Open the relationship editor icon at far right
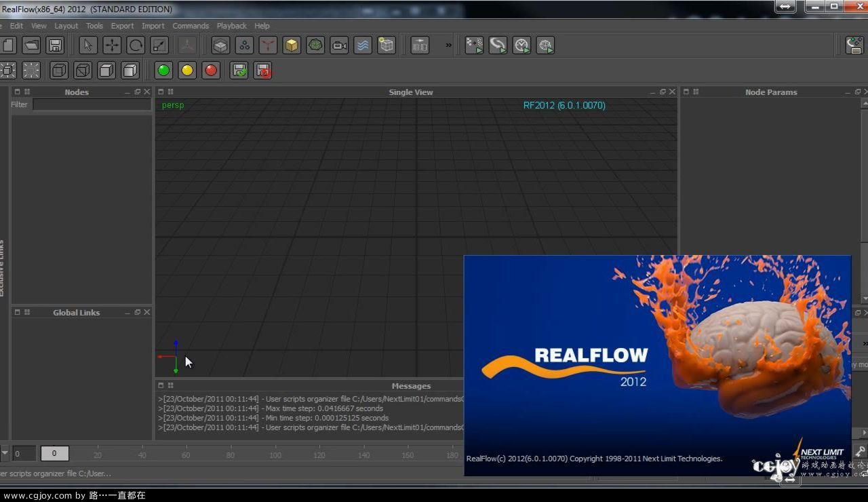 click(x=855, y=45)
